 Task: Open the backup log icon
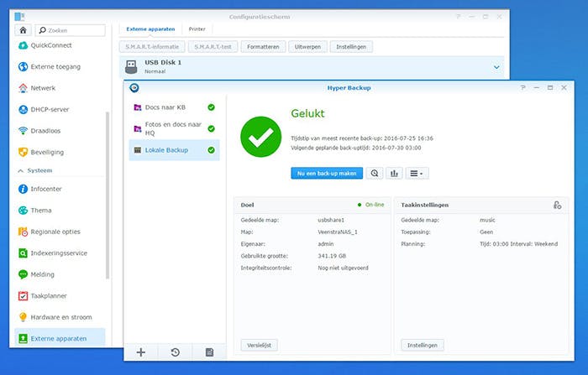tap(210, 352)
